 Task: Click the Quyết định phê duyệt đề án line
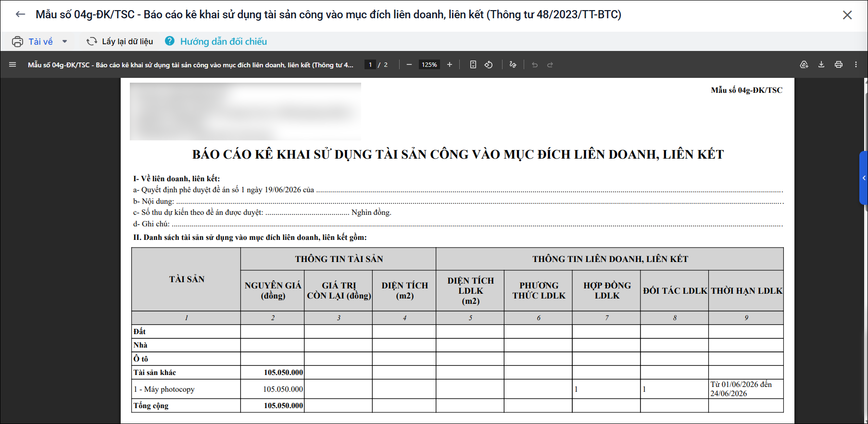coord(458,189)
